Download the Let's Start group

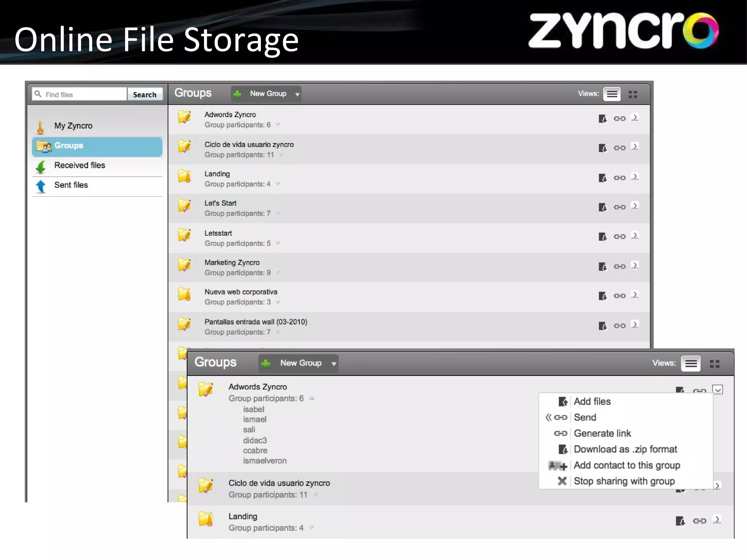603,207
